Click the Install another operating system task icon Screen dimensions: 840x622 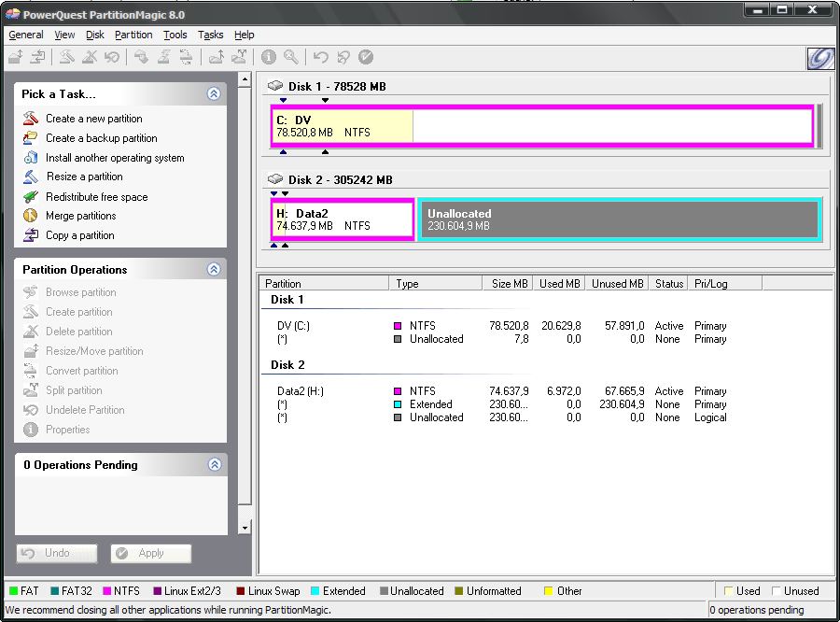pyautogui.click(x=31, y=158)
